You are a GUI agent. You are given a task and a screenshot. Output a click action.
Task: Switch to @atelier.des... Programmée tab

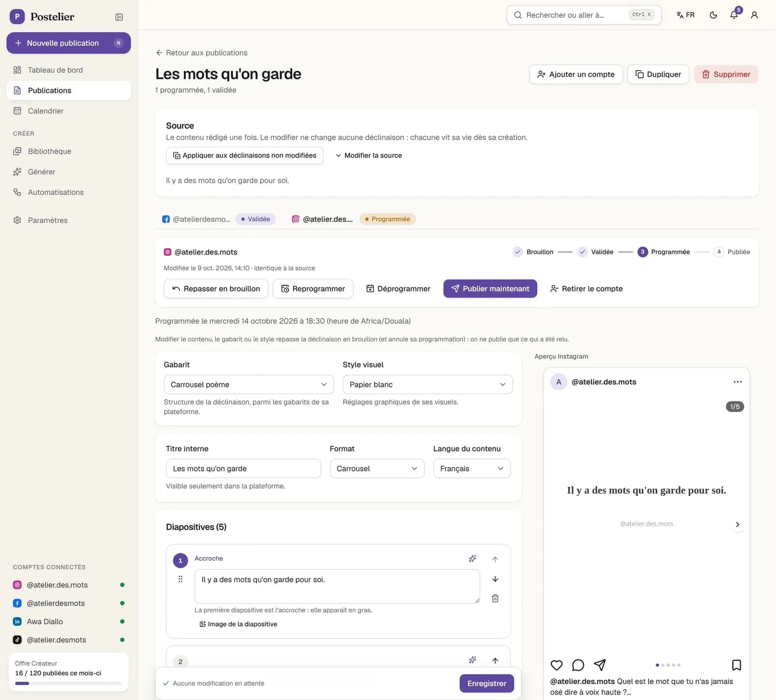(354, 219)
